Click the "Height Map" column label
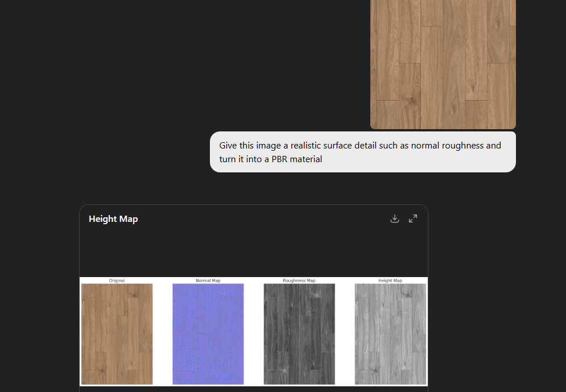The image size is (566, 392). pyautogui.click(x=390, y=280)
